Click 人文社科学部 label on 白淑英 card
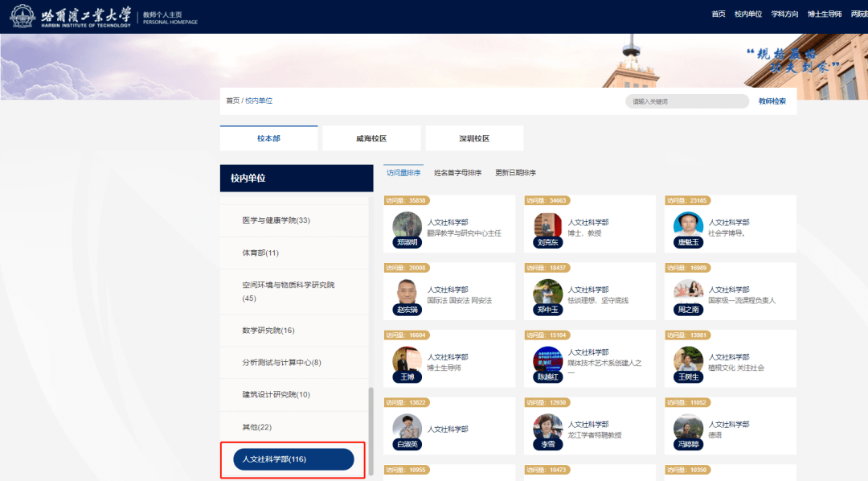 coord(448,429)
